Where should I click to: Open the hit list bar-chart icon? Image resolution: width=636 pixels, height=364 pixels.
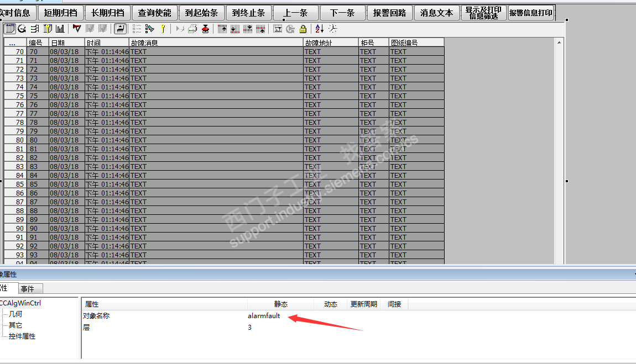tap(60, 29)
